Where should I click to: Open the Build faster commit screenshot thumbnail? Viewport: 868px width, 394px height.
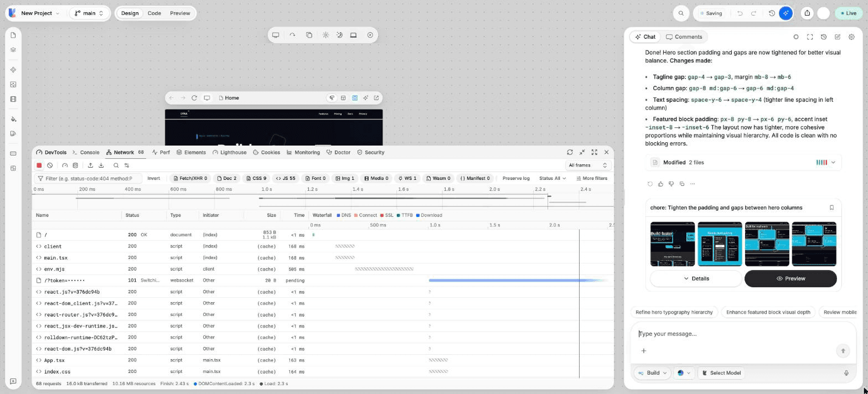(x=673, y=244)
